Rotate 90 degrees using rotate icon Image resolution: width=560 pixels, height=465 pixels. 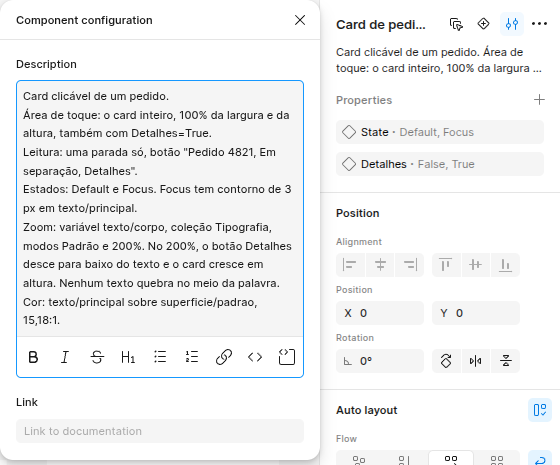click(x=446, y=361)
